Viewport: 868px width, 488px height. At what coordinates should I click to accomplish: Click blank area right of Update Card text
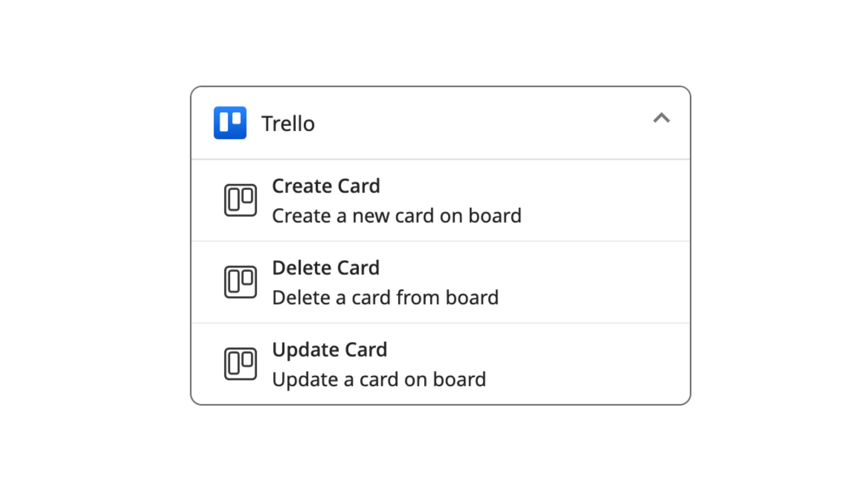(587, 364)
